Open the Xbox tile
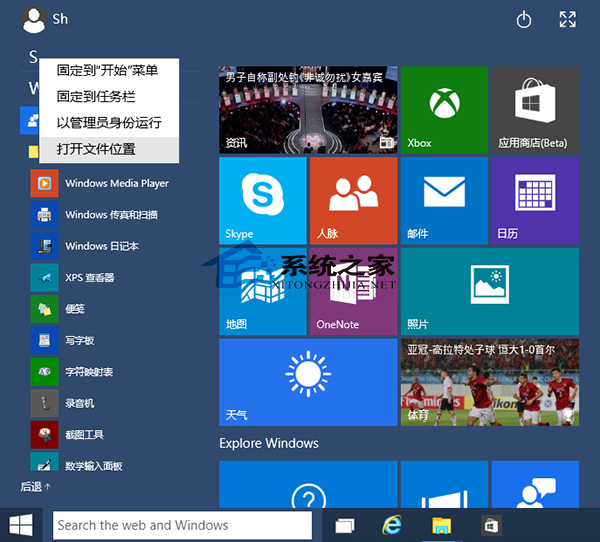Screen dimensions: 600x542 pos(444,110)
